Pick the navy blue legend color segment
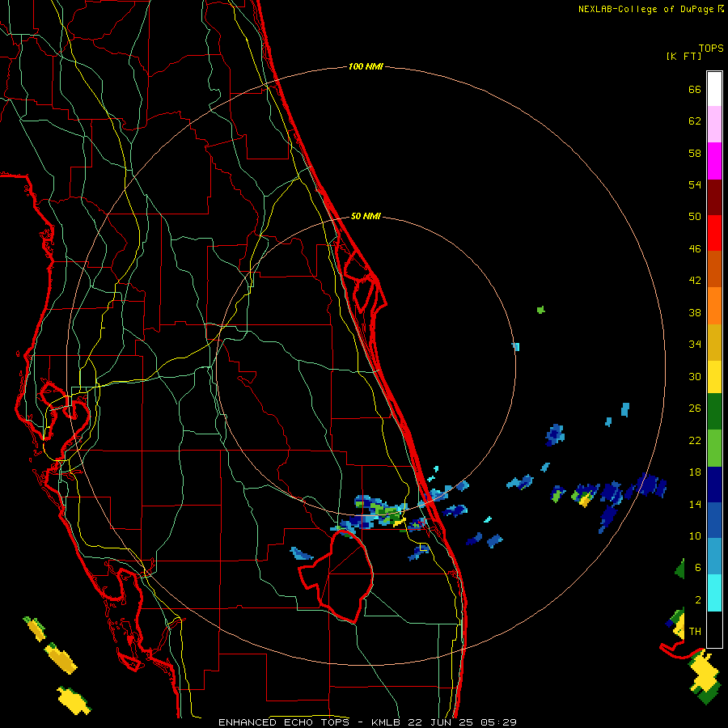Image resolution: width=728 pixels, height=728 pixels. (714, 485)
